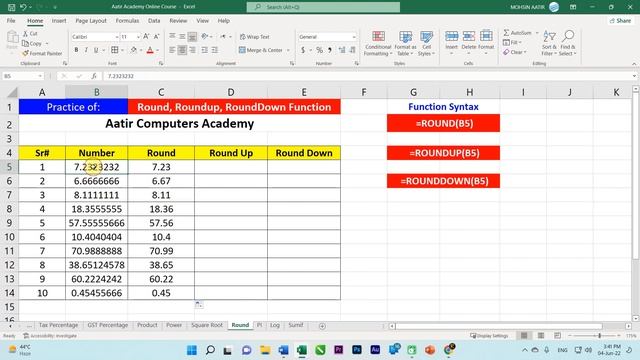640x360 pixels.
Task: Expand the Font size dropdown
Action: click(x=138, y=37)
